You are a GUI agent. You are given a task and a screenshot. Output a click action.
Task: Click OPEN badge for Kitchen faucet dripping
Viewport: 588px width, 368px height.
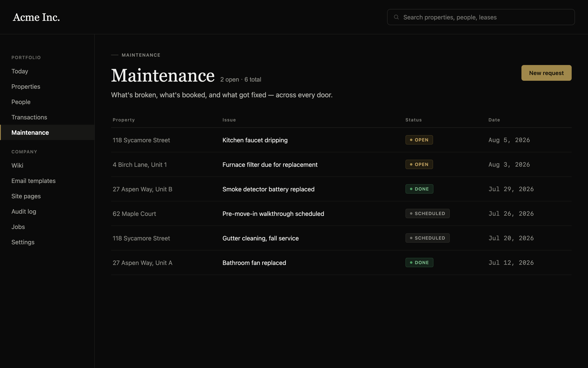click(419, 140)
